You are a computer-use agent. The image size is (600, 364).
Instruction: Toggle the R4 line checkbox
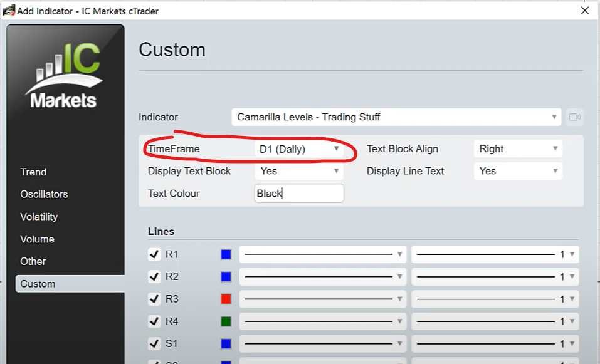coord(154,321)
